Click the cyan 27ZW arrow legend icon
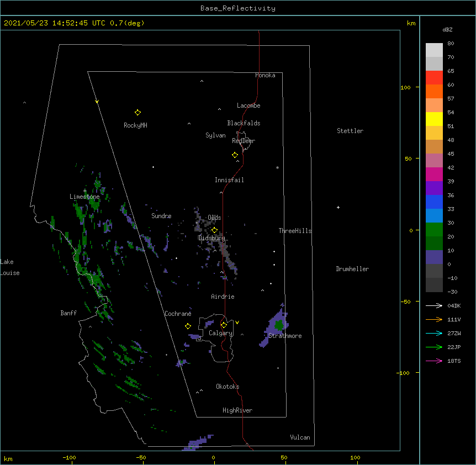476x465 pixels. (x=434, y=333)
